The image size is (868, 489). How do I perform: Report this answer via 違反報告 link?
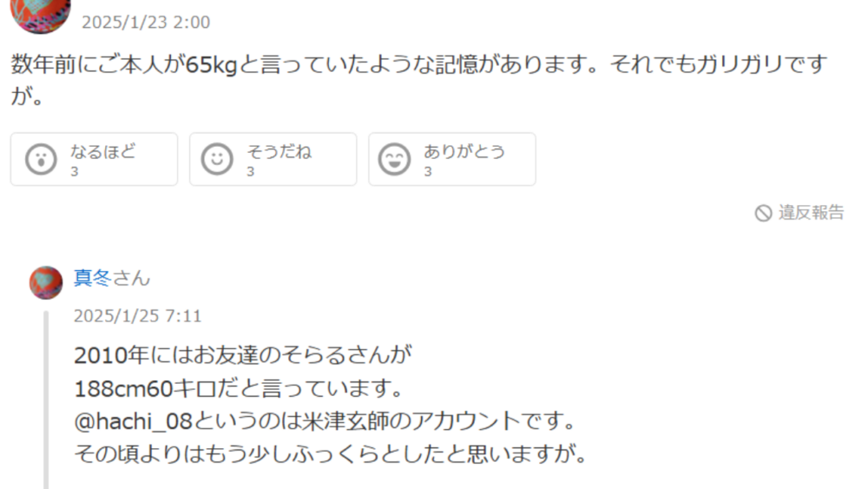(811, 213)
